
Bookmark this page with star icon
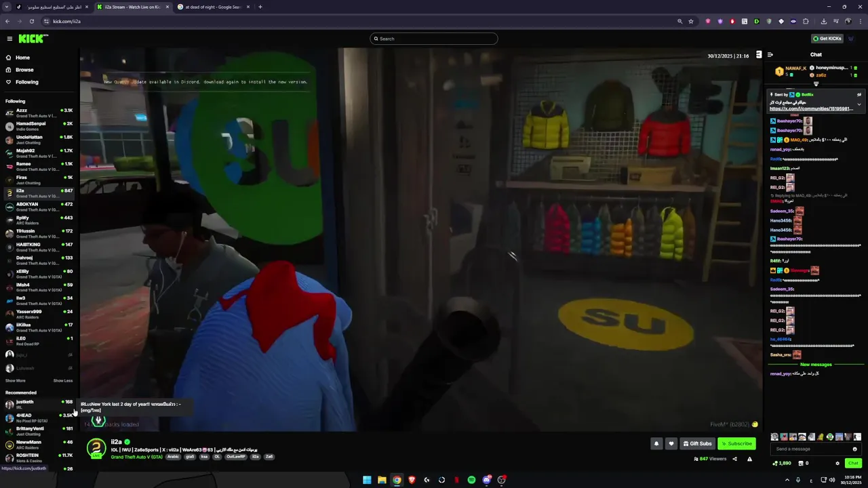click(691, 21)
